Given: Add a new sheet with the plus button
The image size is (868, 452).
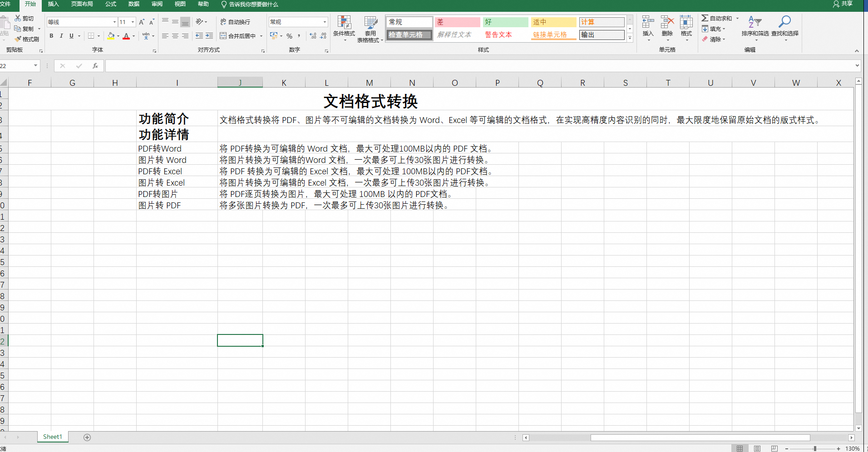Looking at the screenshot, I should (87, 437).
